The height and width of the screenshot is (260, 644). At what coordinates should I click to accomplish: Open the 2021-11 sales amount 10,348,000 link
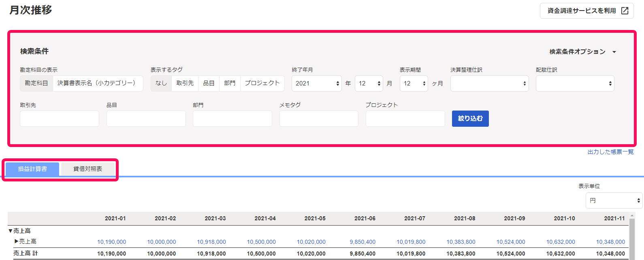click(x=610, y=242)
